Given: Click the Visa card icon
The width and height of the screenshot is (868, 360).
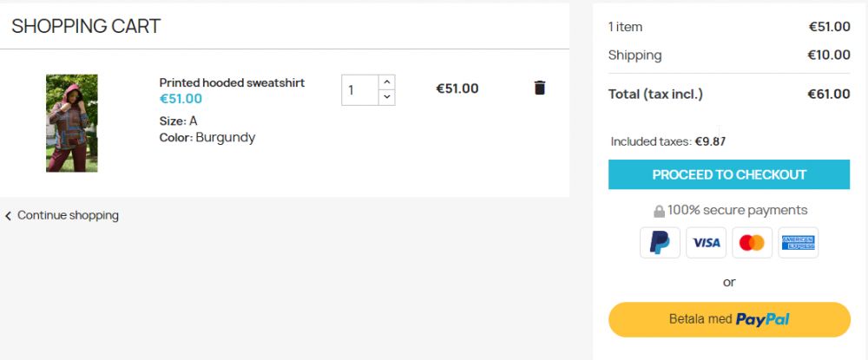Looking at the screenshot, I should pos(707,243).
